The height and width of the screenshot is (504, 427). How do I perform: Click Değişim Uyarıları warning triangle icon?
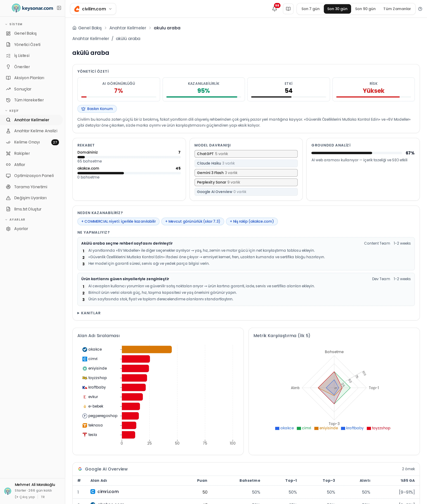(x=8, y=198)
